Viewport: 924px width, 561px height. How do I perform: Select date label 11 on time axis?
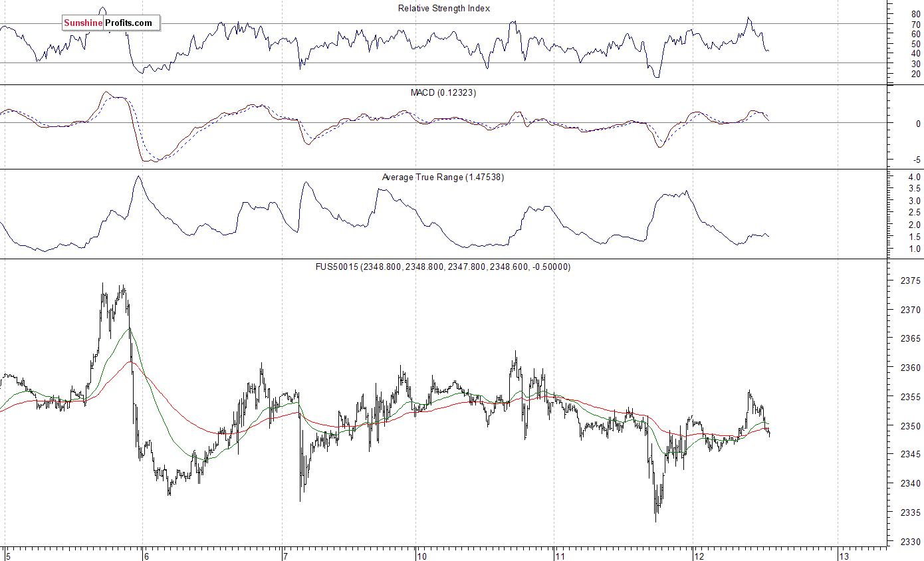tap(560, 556)
